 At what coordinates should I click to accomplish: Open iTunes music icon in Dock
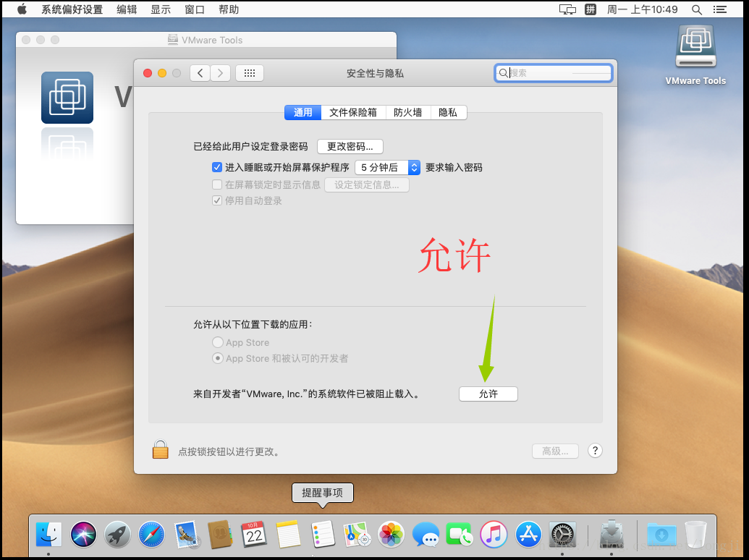[494, 534]
